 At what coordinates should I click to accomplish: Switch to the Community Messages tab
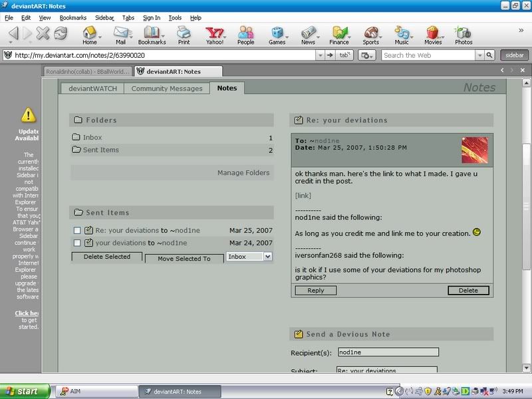pos(167,88)
